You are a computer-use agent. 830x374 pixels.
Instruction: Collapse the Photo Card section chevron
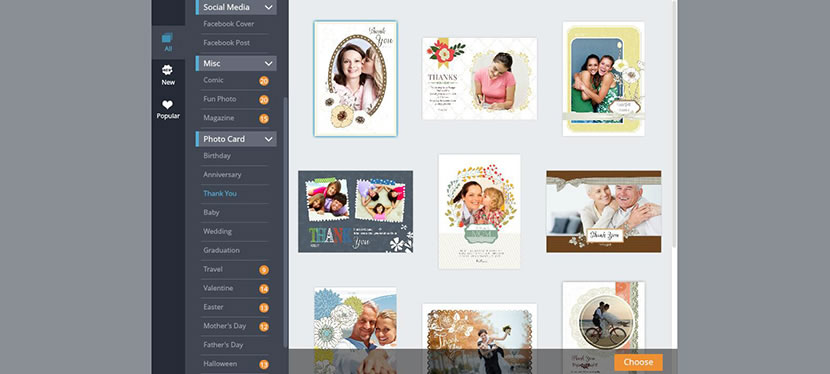[x=268, y=139]
